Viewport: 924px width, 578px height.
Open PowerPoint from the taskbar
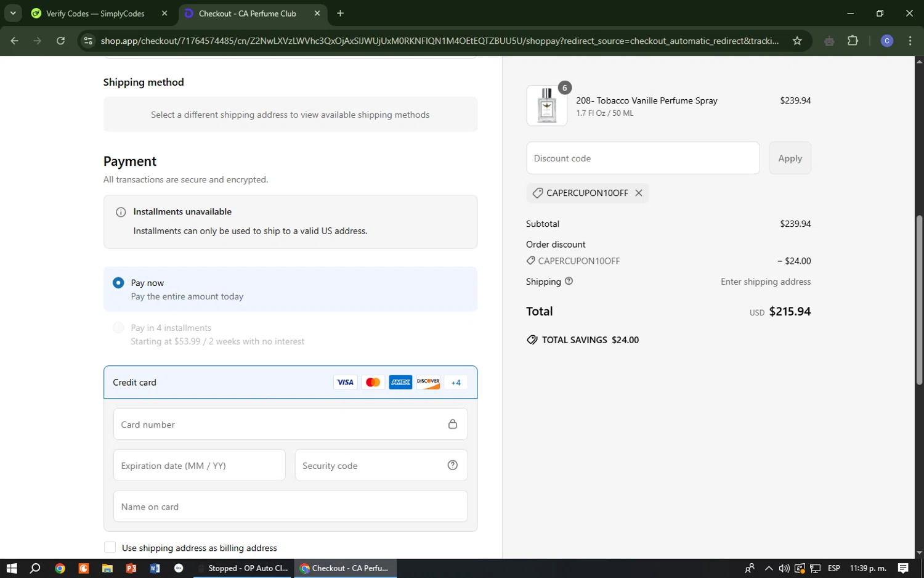131,568
